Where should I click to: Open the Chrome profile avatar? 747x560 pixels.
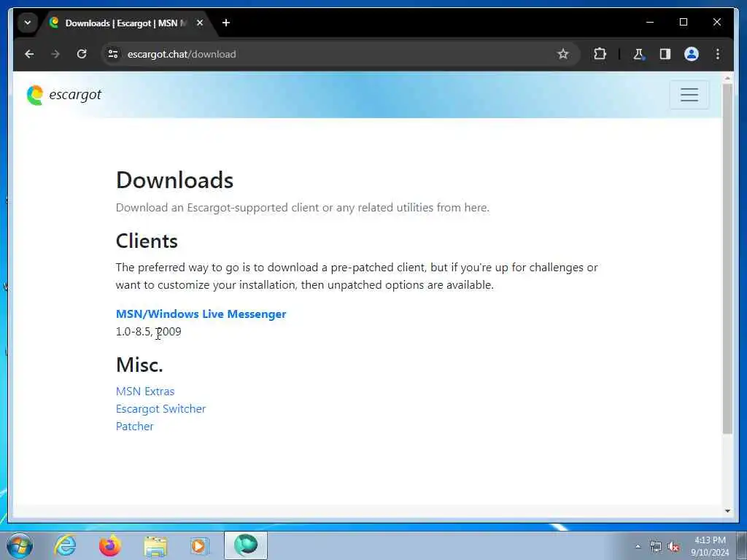pyautogui.click(x=692, y=54)
